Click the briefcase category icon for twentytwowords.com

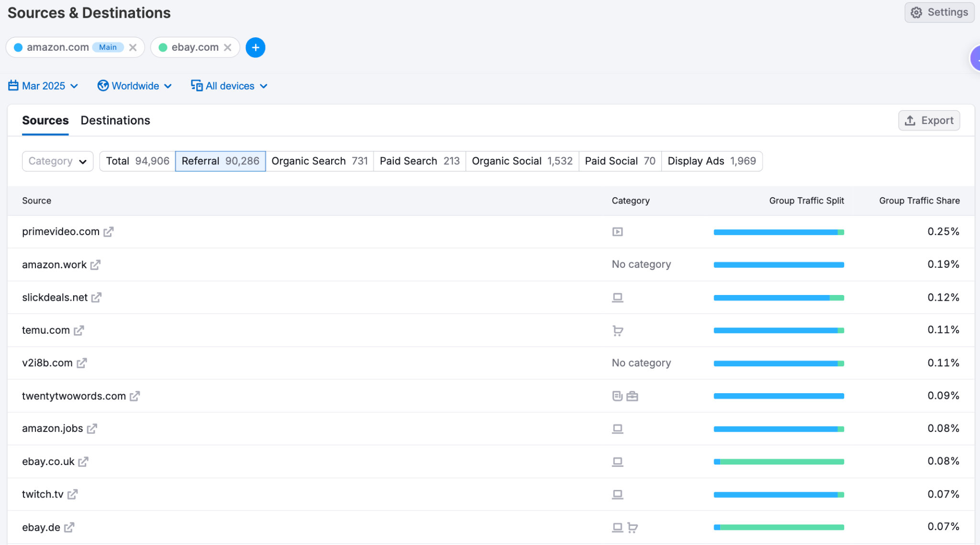click(x=632, y=396)
